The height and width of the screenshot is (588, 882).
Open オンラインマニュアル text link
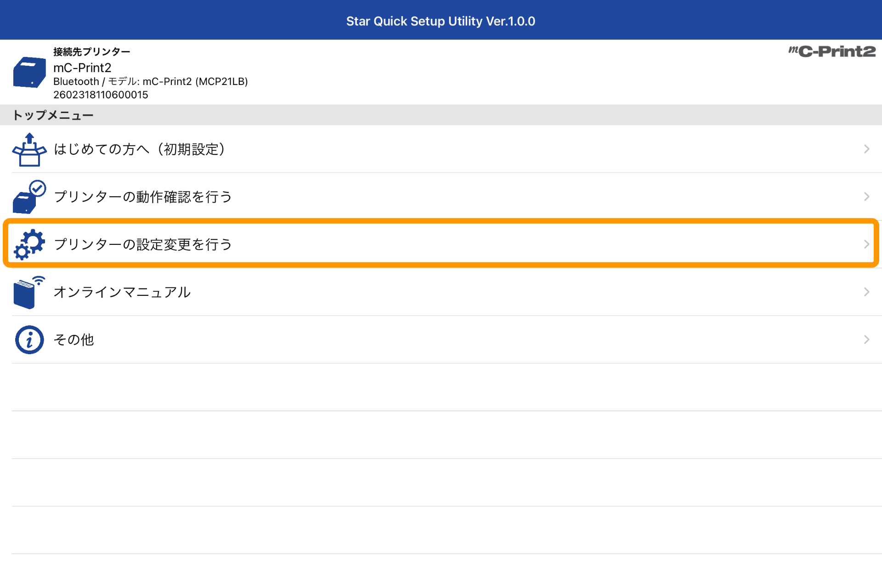(122, 292)
